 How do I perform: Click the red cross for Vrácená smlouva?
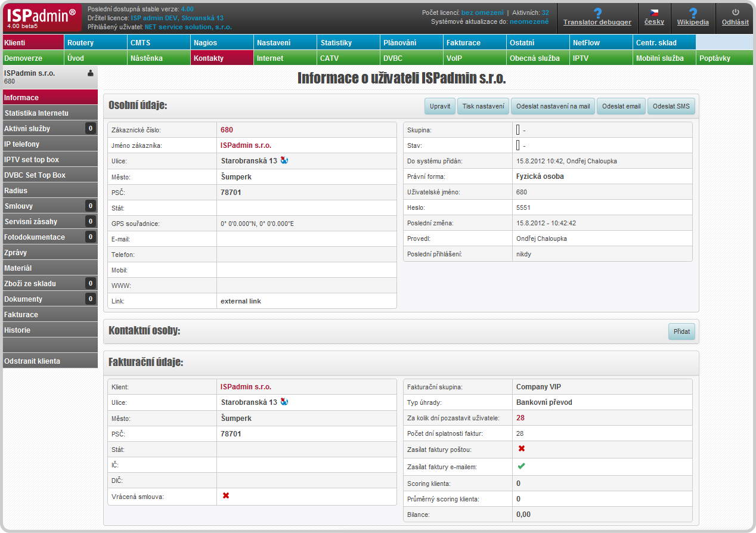[x=226, y=495]
